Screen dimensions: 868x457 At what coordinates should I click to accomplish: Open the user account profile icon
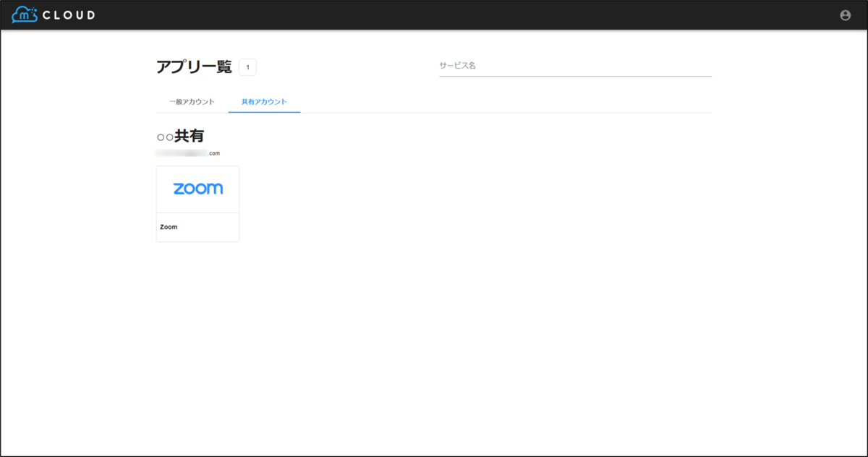click(845, 15)
